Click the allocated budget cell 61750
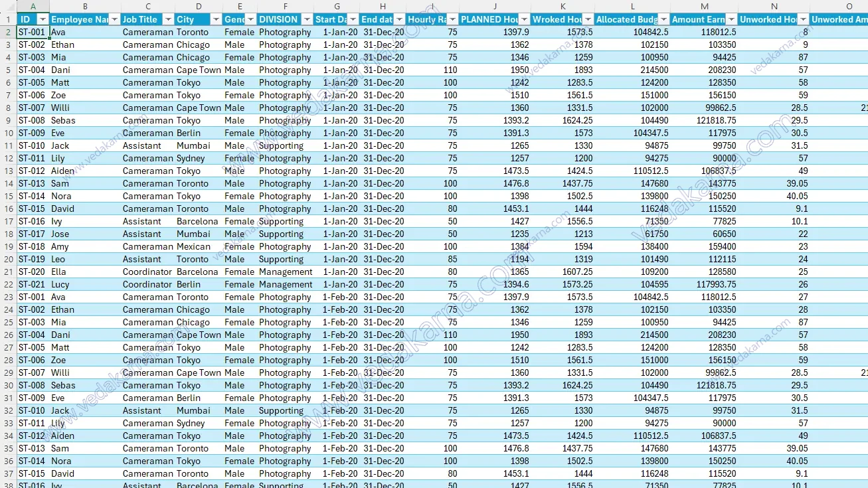 [632, 234]
